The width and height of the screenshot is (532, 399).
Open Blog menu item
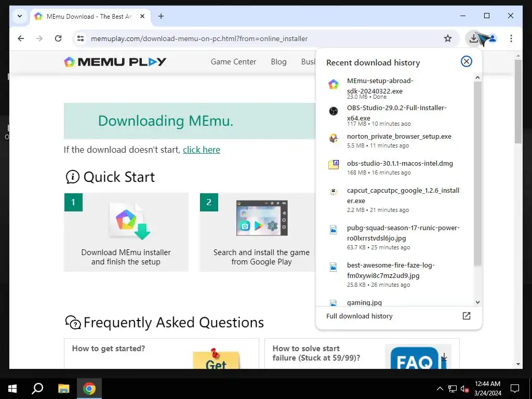[x=278, y=62]
